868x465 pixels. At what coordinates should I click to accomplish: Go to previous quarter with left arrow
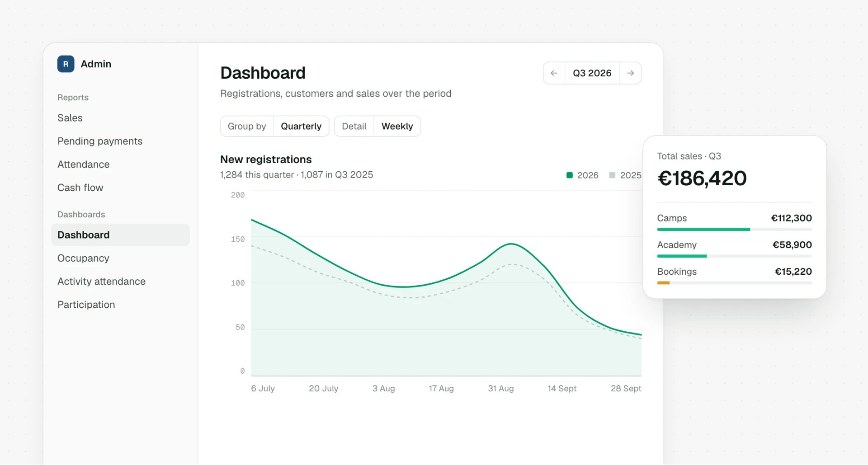pyautogui.click(x=554, y=73)
